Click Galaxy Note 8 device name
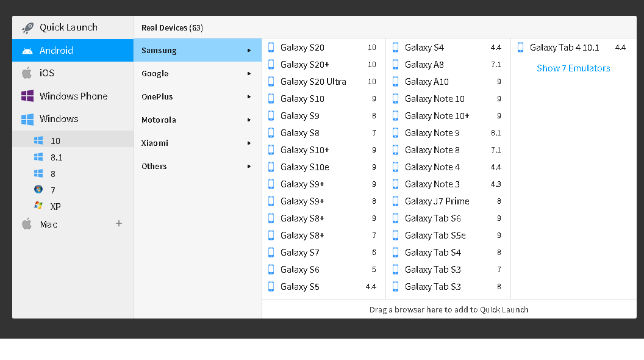This screenshot has height=360, width=644. pos(432,150)
